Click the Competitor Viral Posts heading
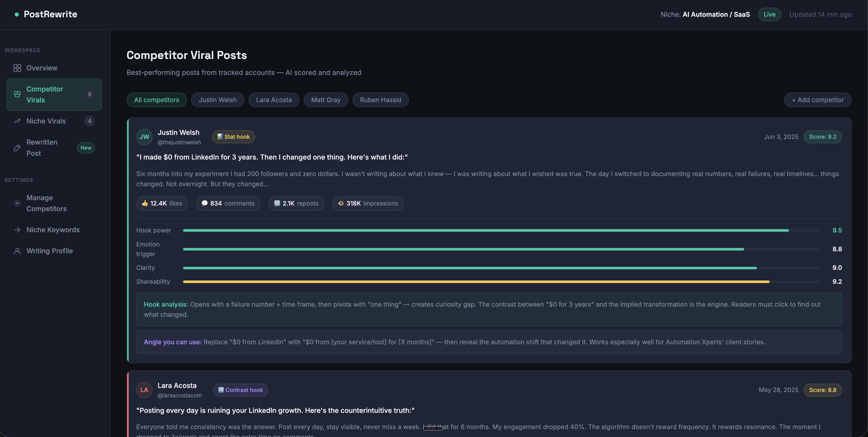Screen dimensions: 868x437 [187, 56]
